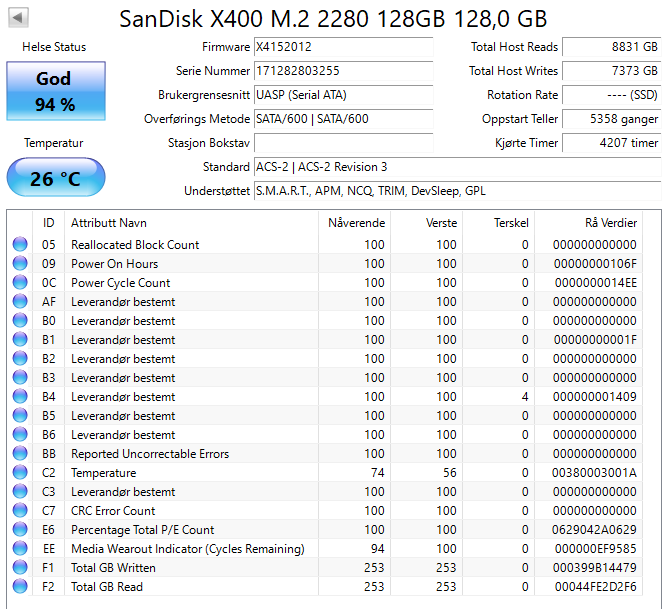Select the Verste column header

pos(427,223)
